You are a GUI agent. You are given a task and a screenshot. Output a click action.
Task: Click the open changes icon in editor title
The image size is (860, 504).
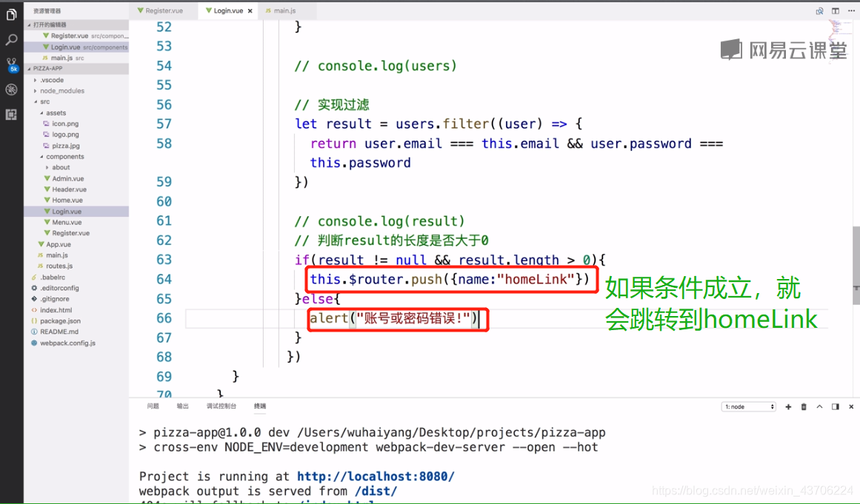[819, 10]
